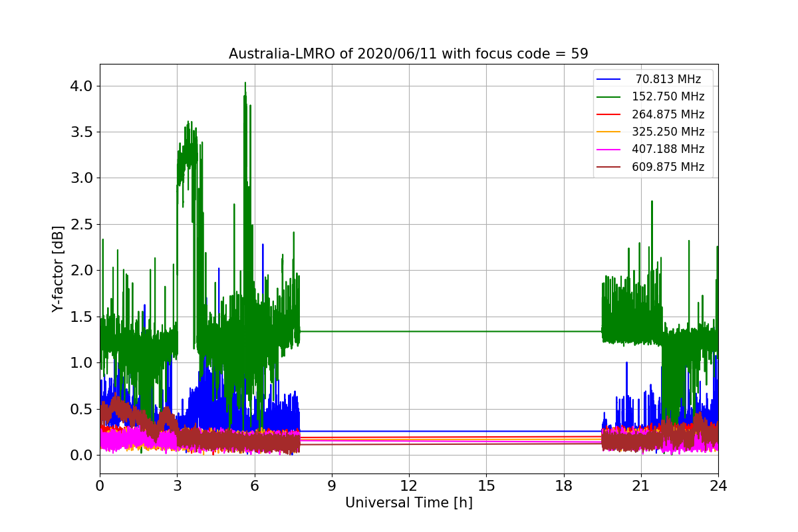
Task: Click the 'Universal Time [h]' axis label
Action: (x=409, y=503)
